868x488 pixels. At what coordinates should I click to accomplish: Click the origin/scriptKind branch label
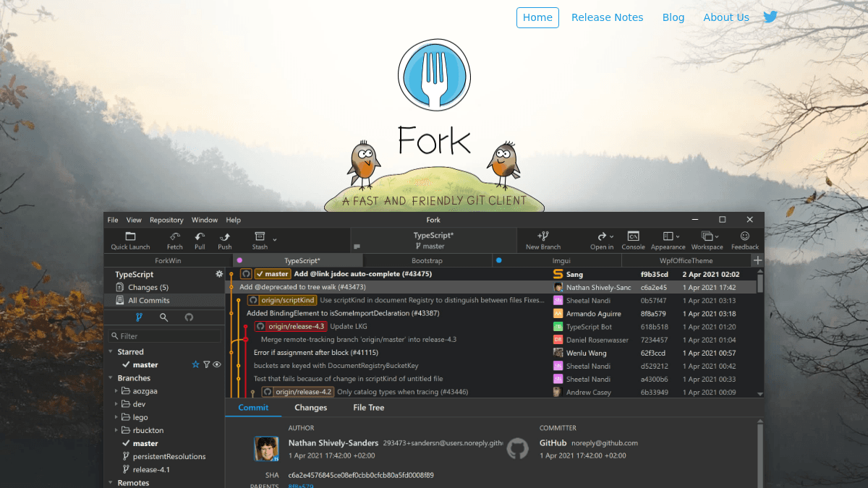(282, 300)
